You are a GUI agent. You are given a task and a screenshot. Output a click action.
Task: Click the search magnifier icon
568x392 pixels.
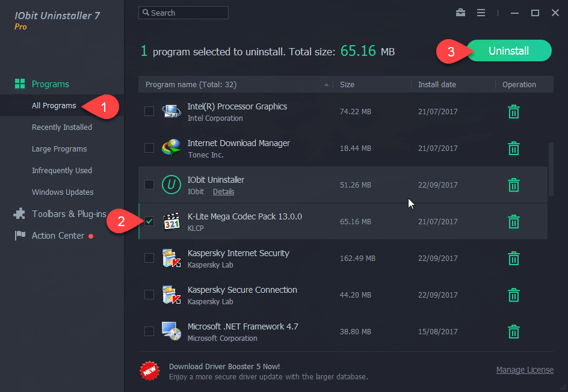[146, 12]
